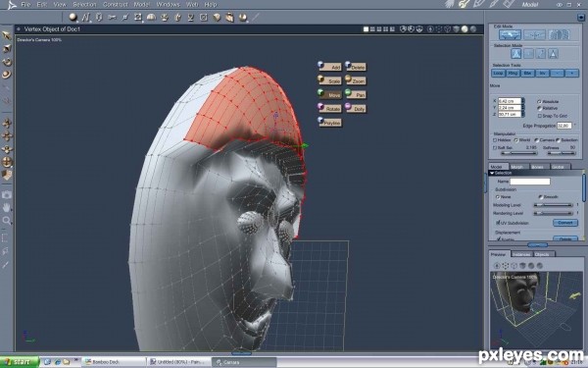Screen dimensions: 588x368
Task: Switch to the Morph tab
Action: [x=517, y=167]
